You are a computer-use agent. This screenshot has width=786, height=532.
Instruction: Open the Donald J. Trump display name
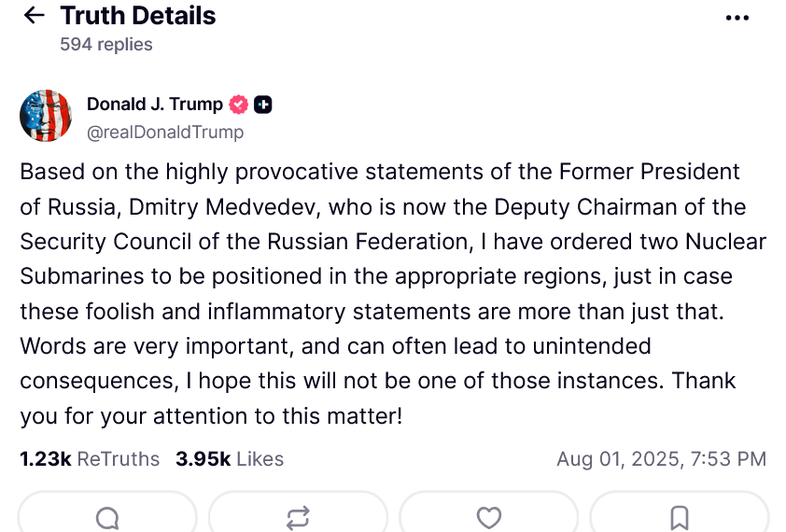154,104
